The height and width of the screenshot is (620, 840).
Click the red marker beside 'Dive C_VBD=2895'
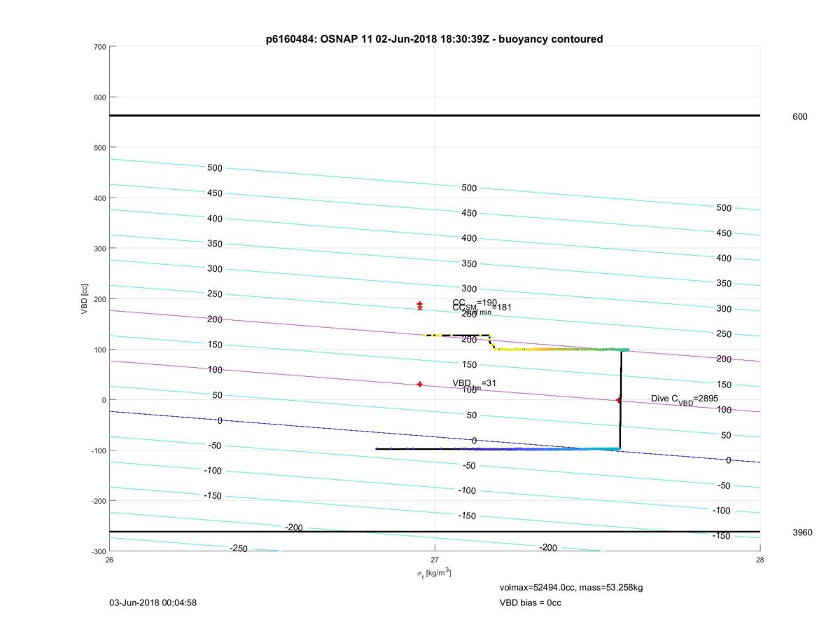point(618,400)
